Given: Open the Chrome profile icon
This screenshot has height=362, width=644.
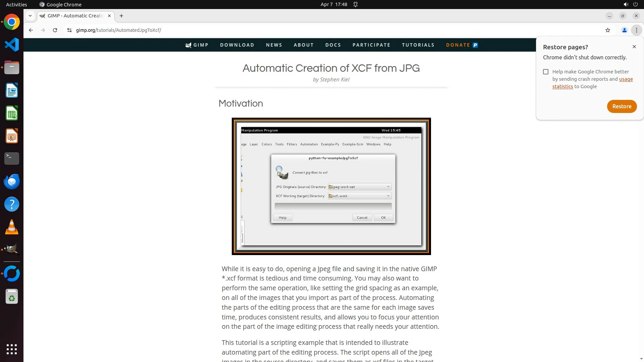Looking at the screenshot, I should coord(624,30).
